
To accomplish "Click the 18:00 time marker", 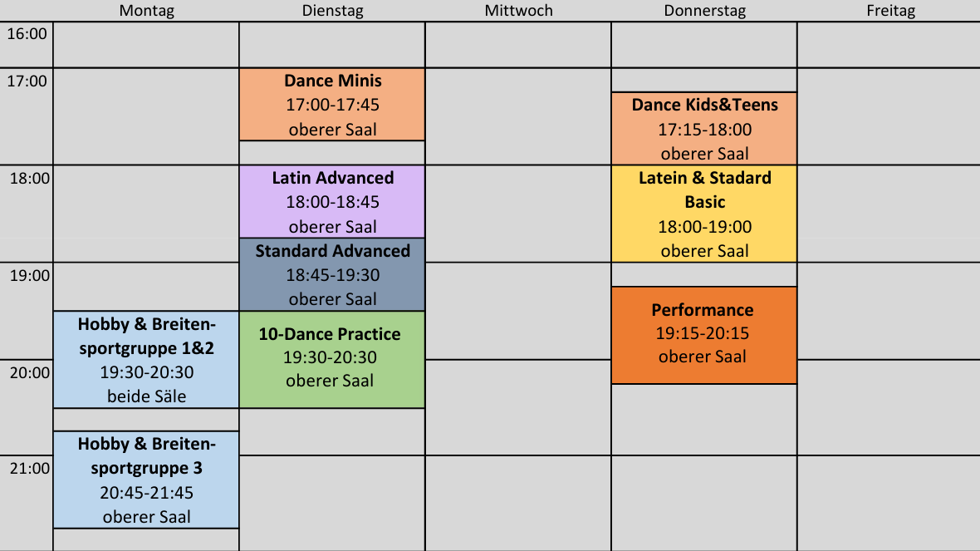I will tap(27, 178).
